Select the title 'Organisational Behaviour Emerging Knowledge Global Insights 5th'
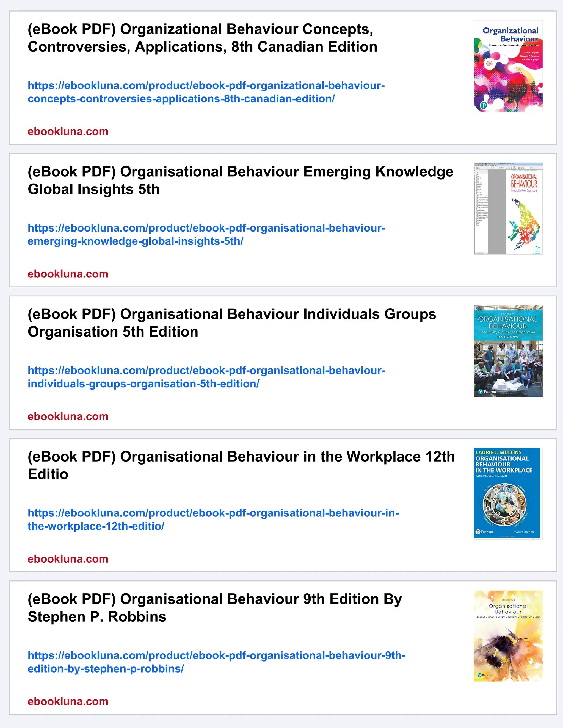Image resolution: width=563 pixels, height=728 pixels. (241, 180)
